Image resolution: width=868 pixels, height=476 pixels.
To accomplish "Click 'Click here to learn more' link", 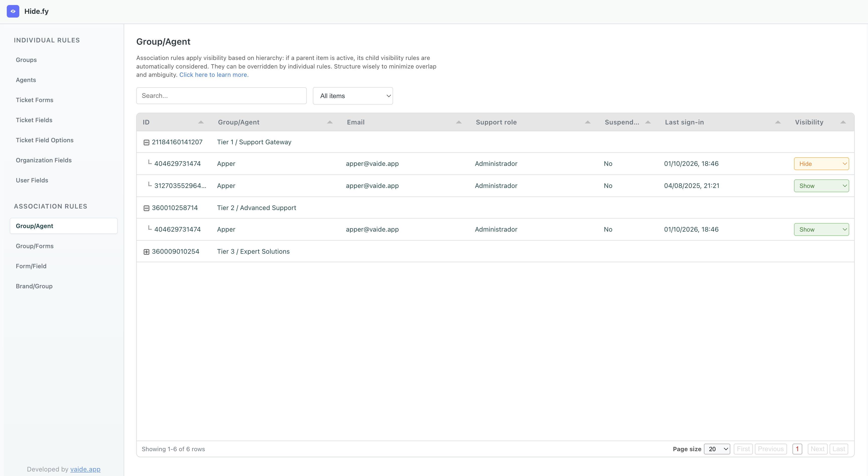I will tap(214, 75).
